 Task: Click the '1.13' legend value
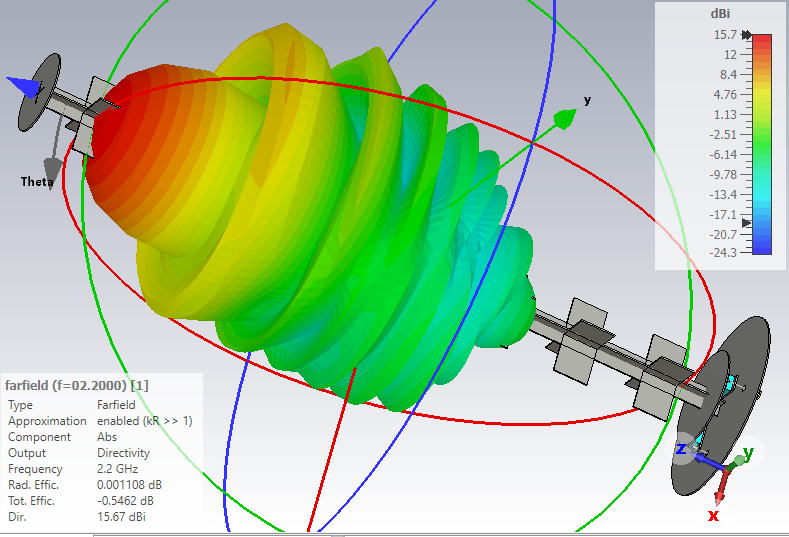[x=725, y=115]
